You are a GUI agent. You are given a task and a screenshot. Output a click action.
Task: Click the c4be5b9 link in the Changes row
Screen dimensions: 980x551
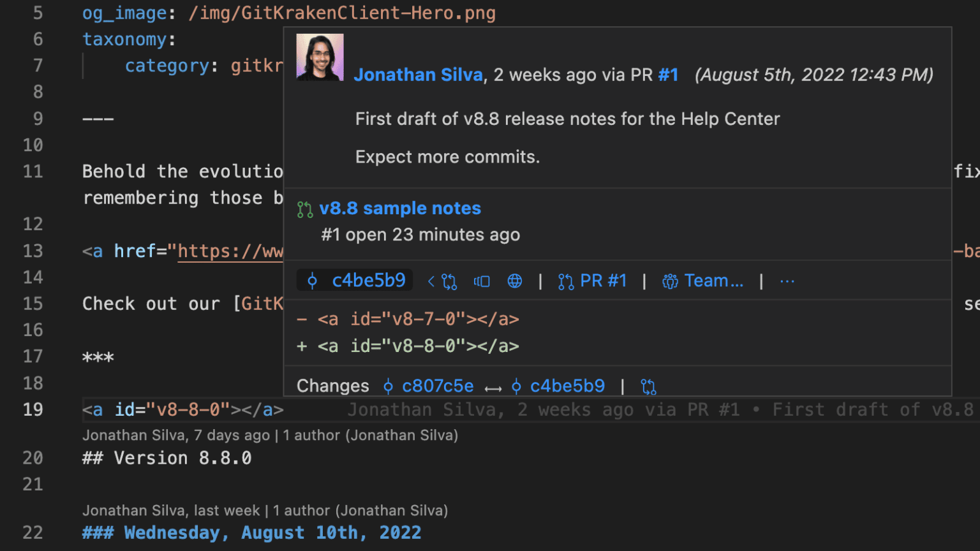567,385
